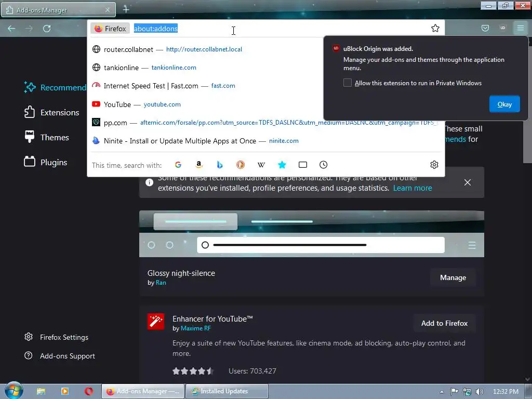Open Firefox Settings from sidebar
532x399 pixels.
click(56, 337)
